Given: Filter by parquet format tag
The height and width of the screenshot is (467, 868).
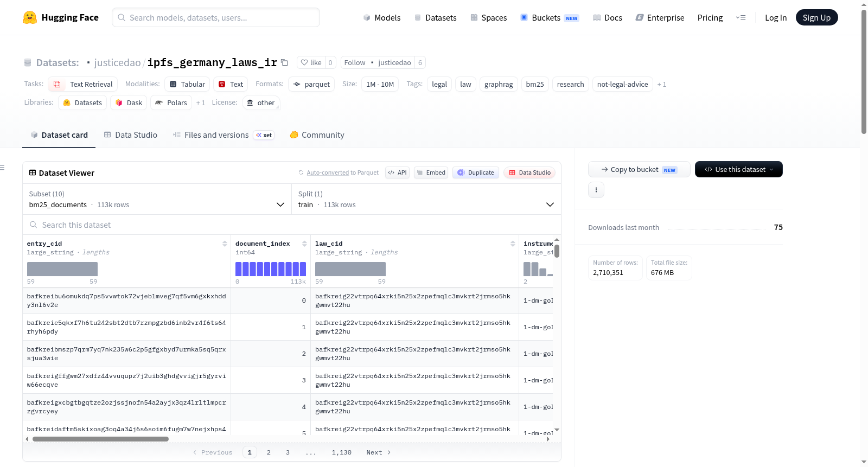Looking at the screenshot, I should point(311,84).
